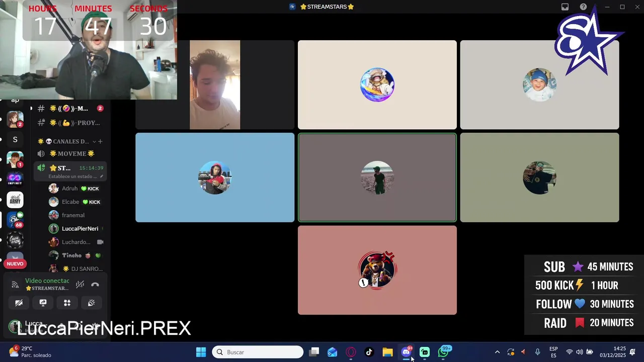Open weather widget showing 29°C

[x=30, y=352]
